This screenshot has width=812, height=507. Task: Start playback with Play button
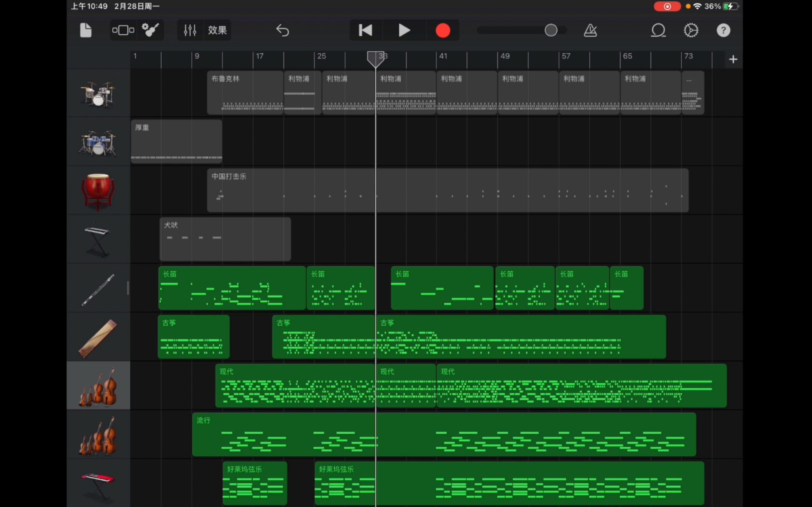pos(404,31)
